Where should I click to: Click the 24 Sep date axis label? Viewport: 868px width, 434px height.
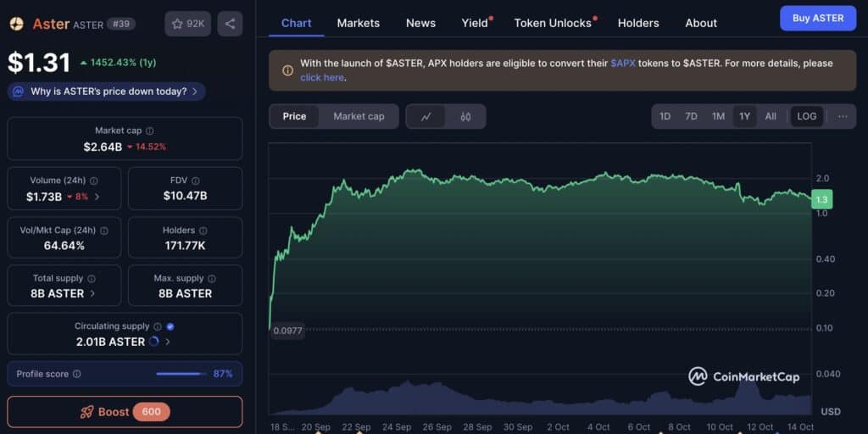click(x=397, y=427)
